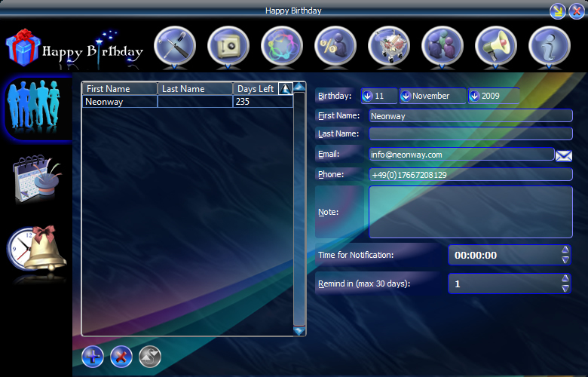Close the Happy Birthday window
Screen dimensions: 588x377
click(577, 11)
